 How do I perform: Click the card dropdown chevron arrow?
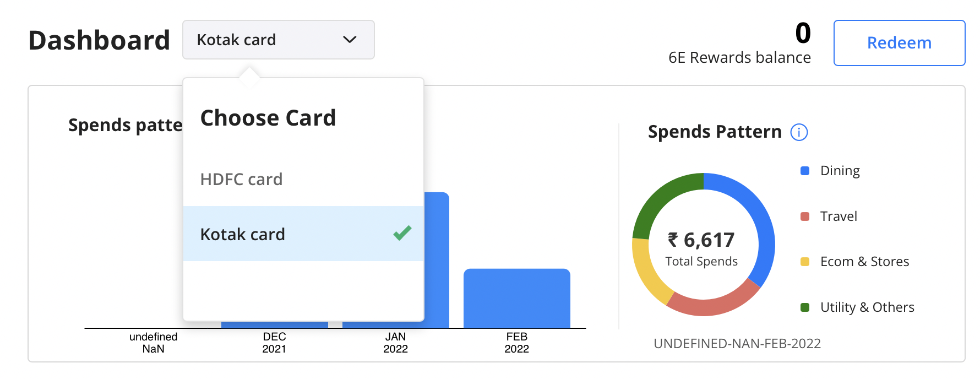[x=350, y=40]
